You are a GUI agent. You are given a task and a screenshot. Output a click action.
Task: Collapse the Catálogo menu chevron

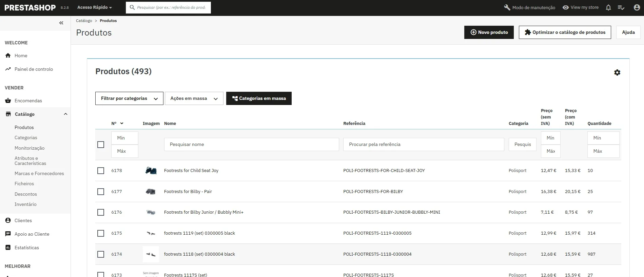tap(65, 114)
